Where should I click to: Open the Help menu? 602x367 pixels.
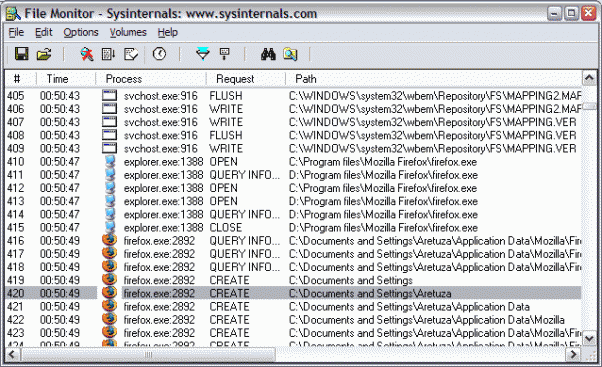pyautogui.click(x=167, y=32)
